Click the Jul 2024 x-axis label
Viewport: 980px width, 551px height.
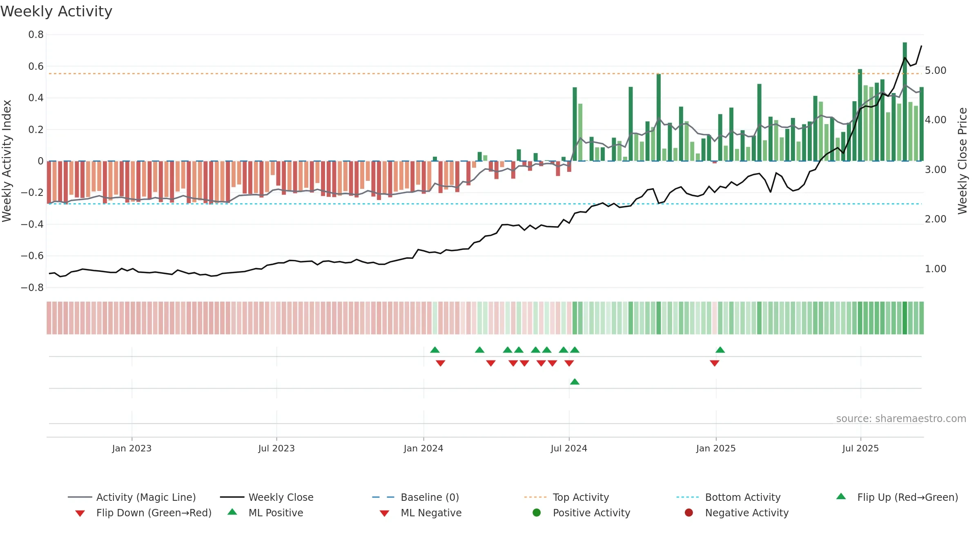pyautogui.click(x=569, y=449)
